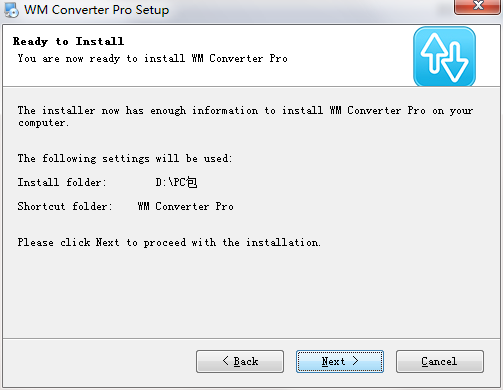503x390 pixels.
Task: Click 'The following settings will be used' text
Action: (125, 158)
